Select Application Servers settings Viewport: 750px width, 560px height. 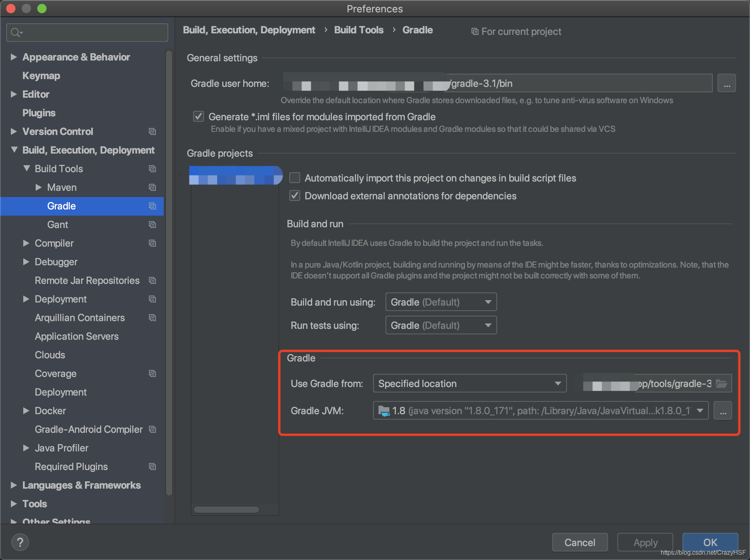77,336
